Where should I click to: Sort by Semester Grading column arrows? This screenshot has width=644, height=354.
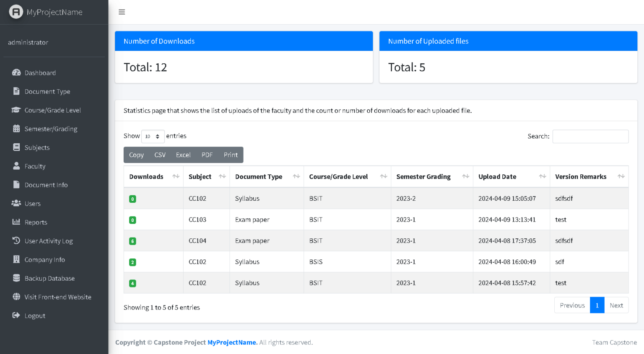tap(465, 177)
